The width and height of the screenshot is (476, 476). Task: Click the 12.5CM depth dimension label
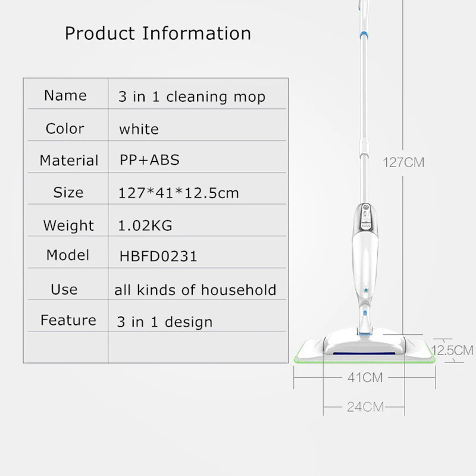tap(452, 350)
